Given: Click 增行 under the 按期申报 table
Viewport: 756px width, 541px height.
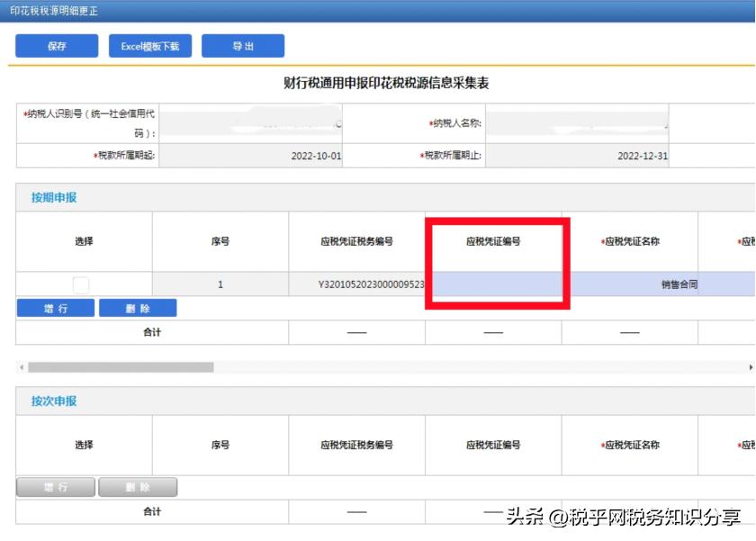Looking at the screenshot, I should (x=54, y=307).
